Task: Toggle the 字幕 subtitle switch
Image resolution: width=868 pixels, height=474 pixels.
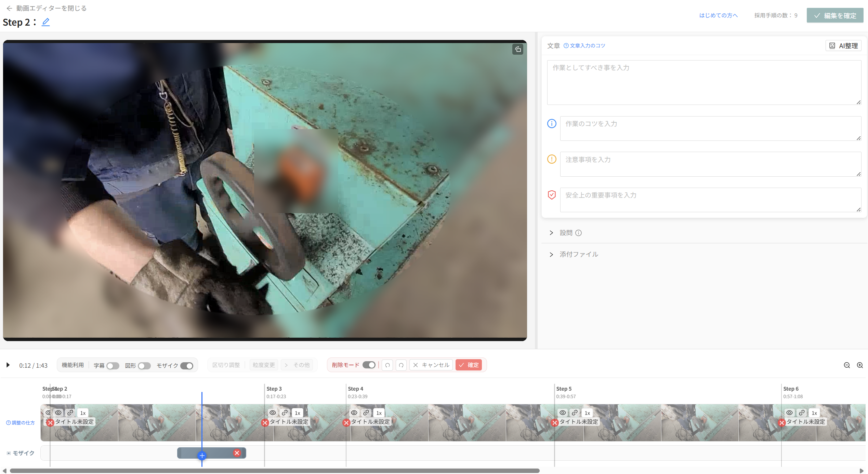Action: 113,366
